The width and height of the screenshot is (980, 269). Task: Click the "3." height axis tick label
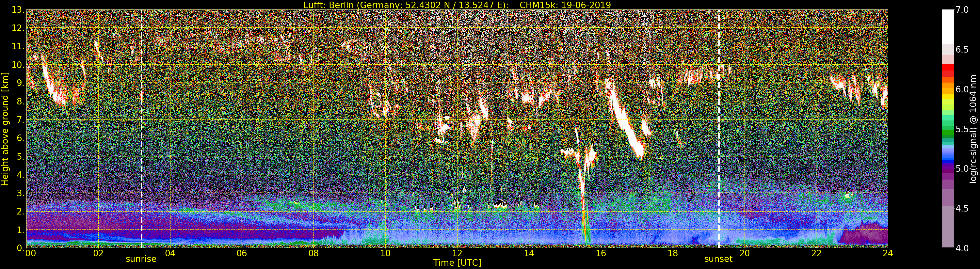(x=20, y=193)
